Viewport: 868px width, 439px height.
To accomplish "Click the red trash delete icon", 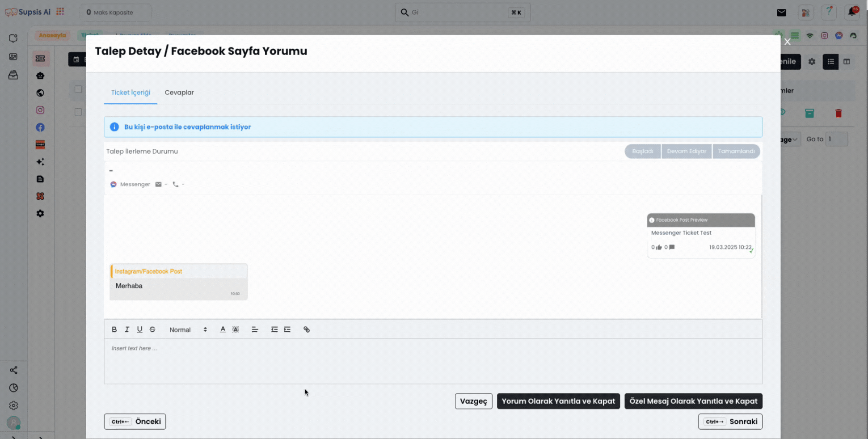I will (839, 113).
